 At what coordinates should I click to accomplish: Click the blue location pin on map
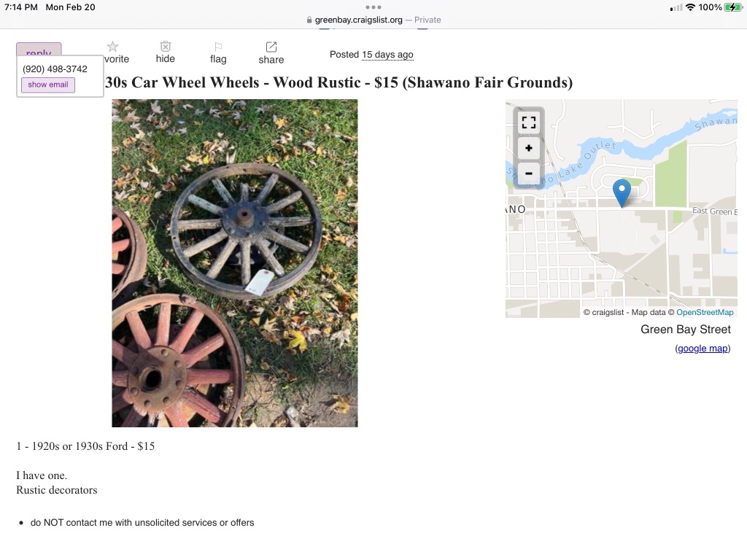622,192
